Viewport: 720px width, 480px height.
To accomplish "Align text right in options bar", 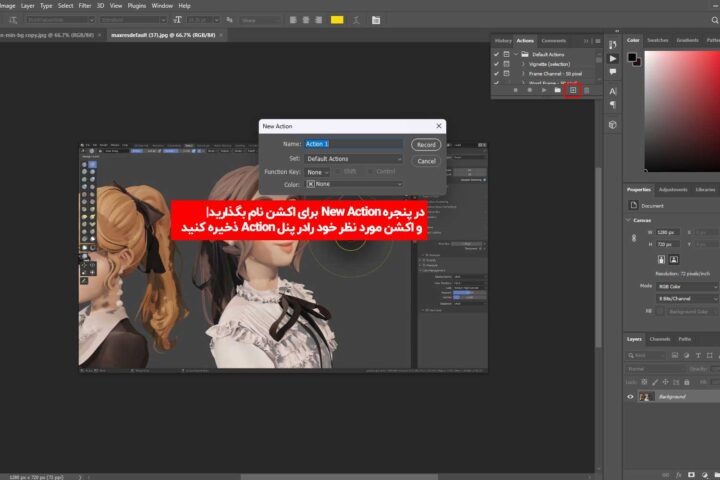I will click(x=319, y=20).
